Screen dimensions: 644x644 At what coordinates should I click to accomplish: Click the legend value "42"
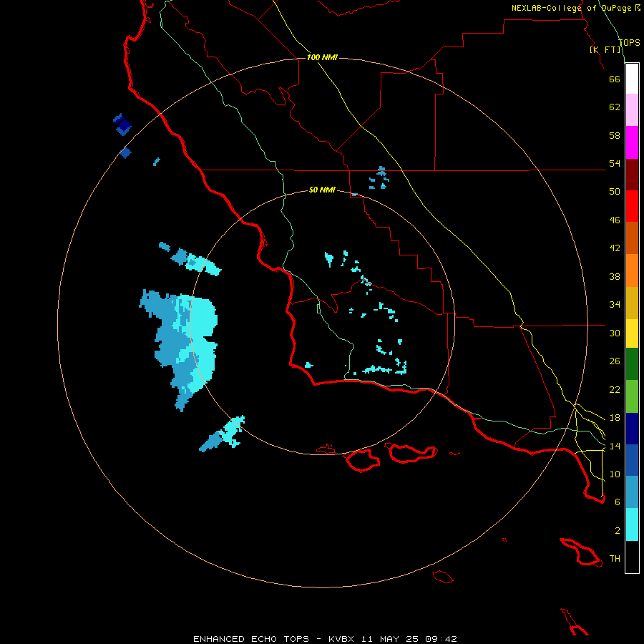point(615,248)
